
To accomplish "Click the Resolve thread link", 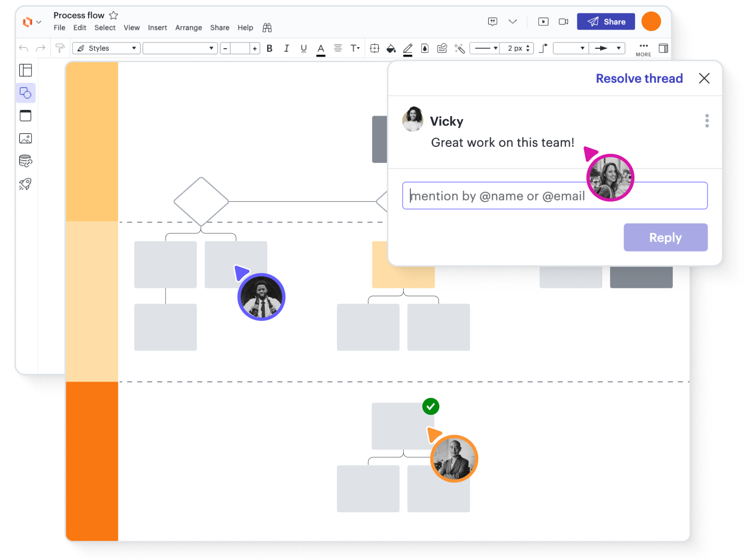I will click(x=639, y=78).
